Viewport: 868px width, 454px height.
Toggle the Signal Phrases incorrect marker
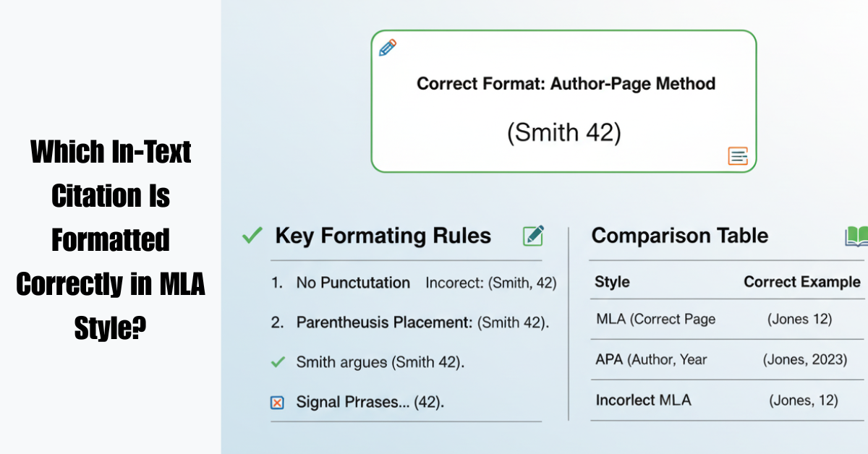click(x=277, y=402)
